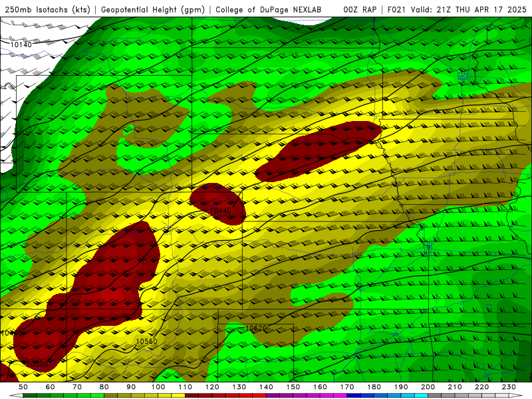Click the 70 kts colorbar label
The height and width of the screenshot is (399, 532).
[x=77, y=387]
